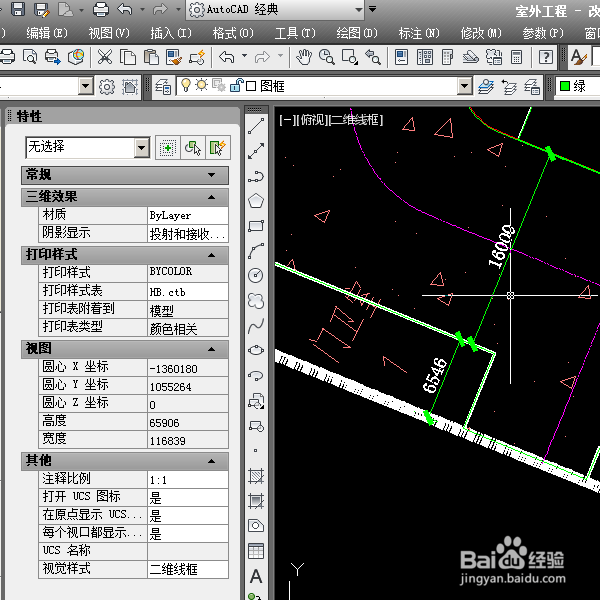Click the Zoom Previous icon
The width and height of the screenshot is (600, 600).
point(373,57)
